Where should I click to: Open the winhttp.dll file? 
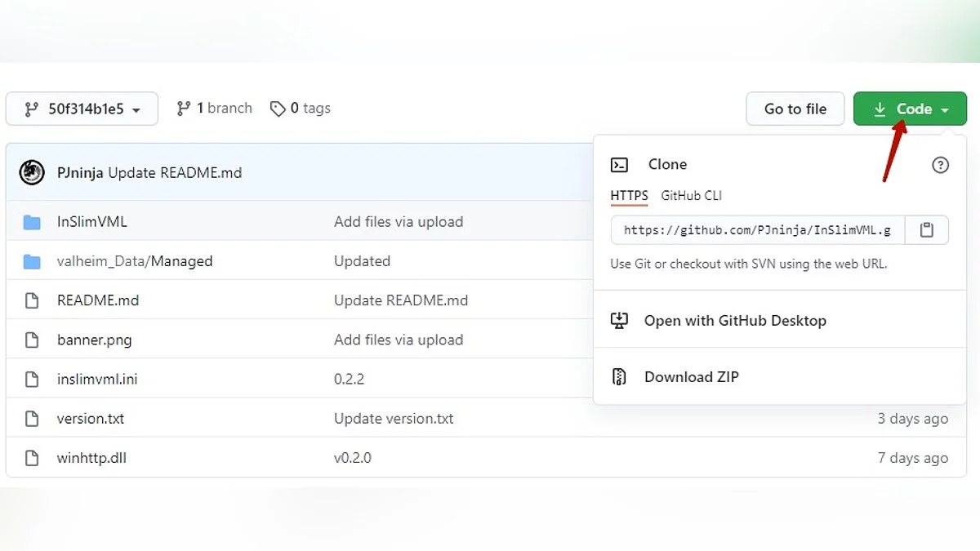pos(91,458)
